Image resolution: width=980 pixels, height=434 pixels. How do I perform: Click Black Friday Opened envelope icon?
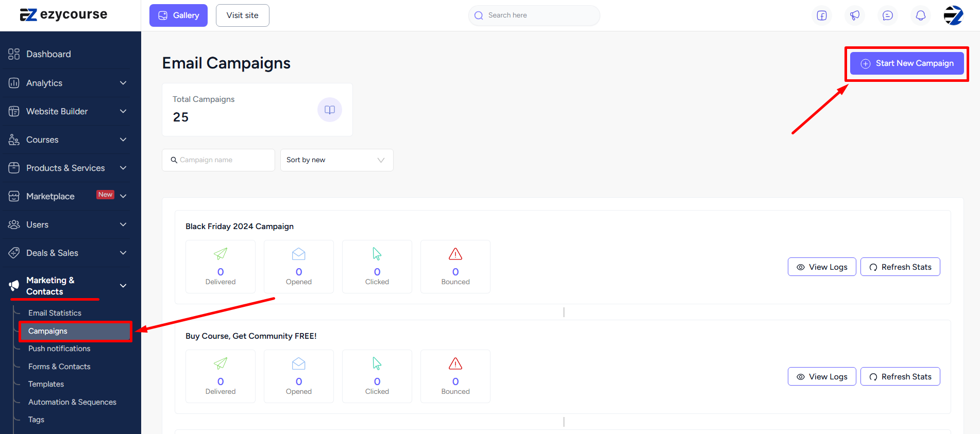pos(299,254)
